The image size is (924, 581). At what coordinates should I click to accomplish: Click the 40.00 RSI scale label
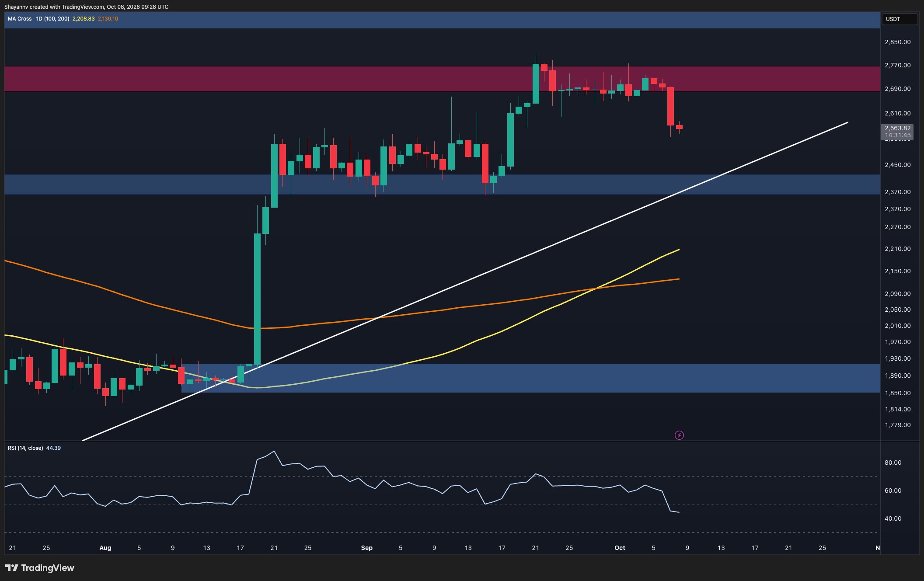(893, 518)
